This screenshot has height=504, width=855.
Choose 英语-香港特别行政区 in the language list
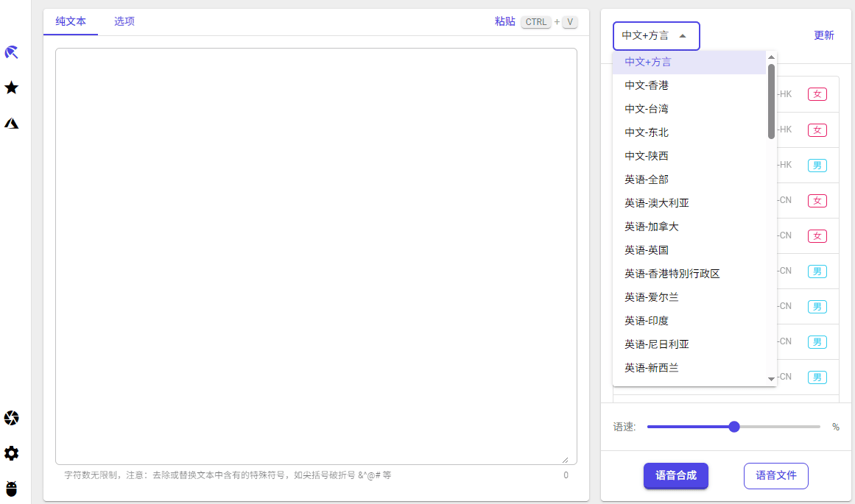click(689, 274)
